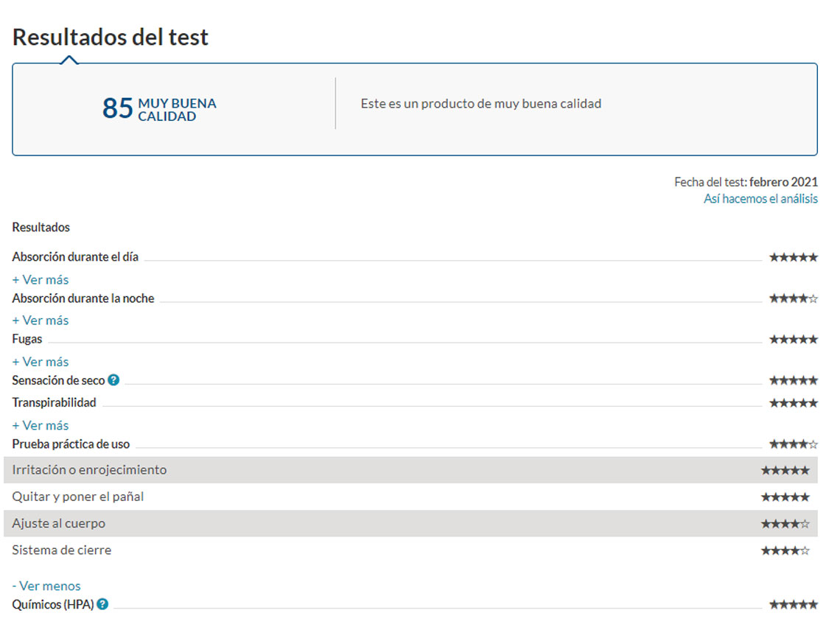Click the star rating for Absorción durante la noche
This screenshot has height=630, width=840.
(x=793, y=298)
